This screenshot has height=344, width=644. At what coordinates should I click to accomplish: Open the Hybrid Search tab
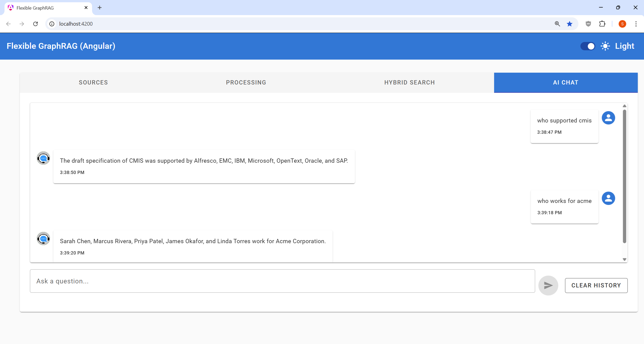coord(409,82)
